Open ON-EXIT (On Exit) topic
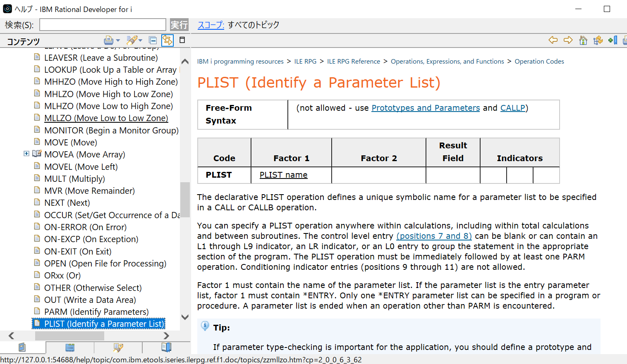This screenshot has width=627, height=364. 78,251
